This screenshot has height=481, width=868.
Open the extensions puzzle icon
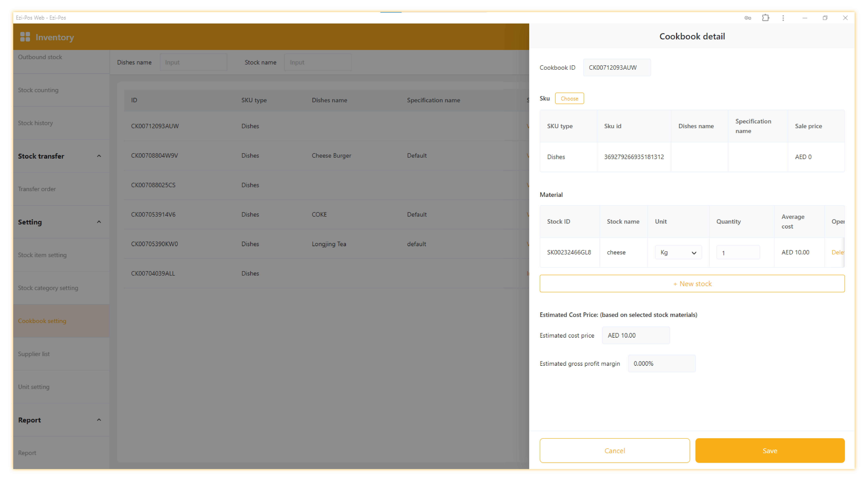point(765,18)
